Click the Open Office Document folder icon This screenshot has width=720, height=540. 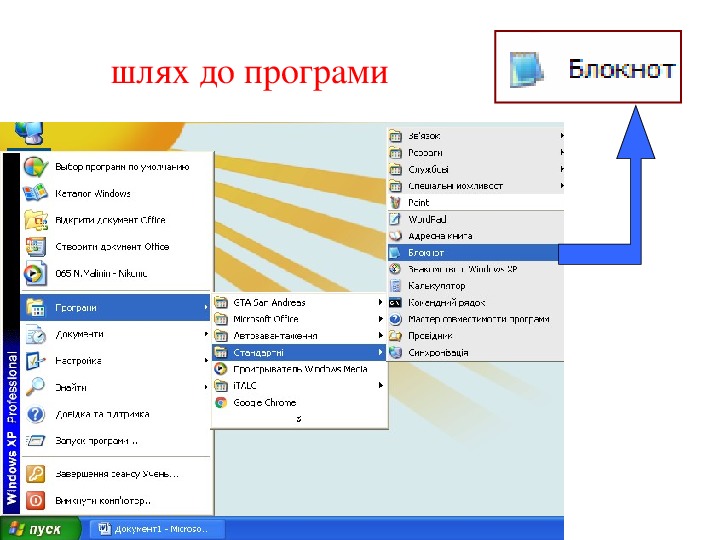(x=35, y=220)
